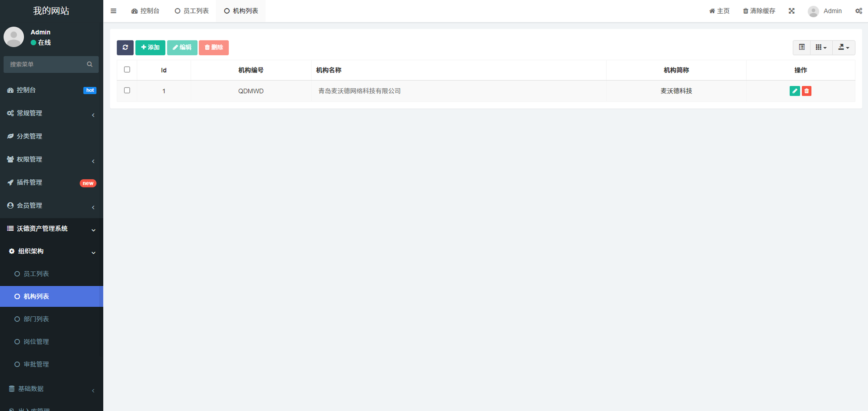This screenshot has height=411, width=868.
Task: Toggle table card view icon
Action: pyautogui.click(x=802, y=47)
